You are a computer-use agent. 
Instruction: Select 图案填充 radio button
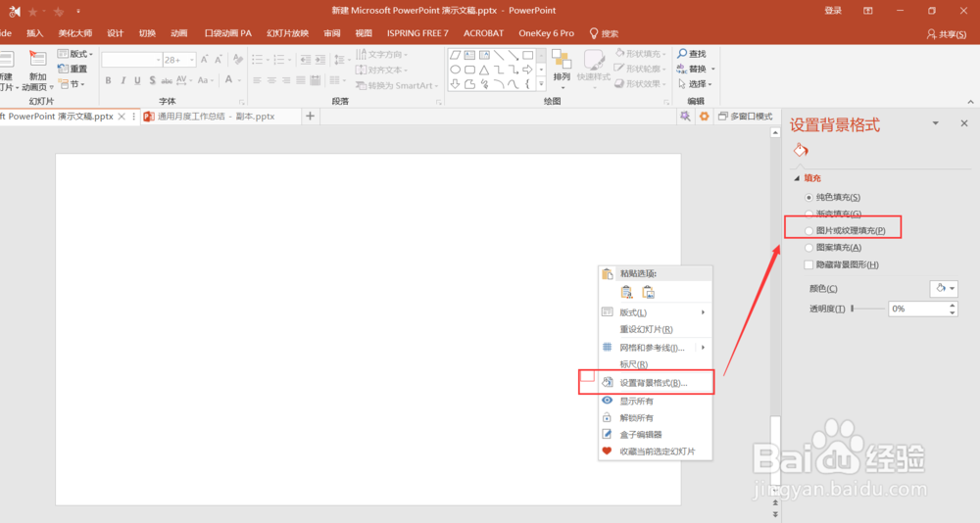coord(808,248)
